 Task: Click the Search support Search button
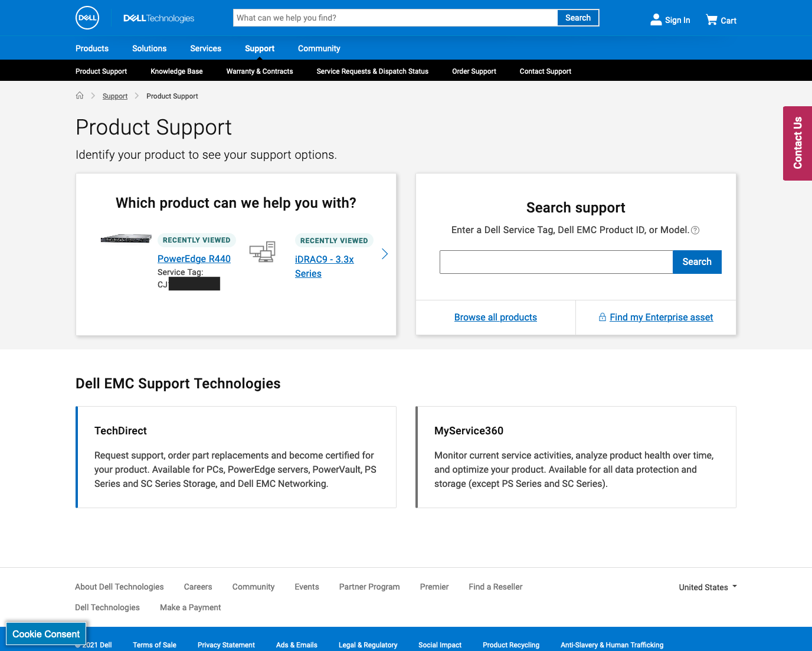tap(697, 262)
